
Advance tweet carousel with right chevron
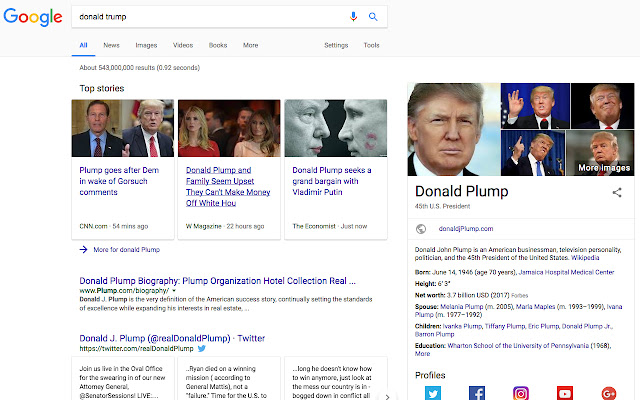click(x=387, y=396)
